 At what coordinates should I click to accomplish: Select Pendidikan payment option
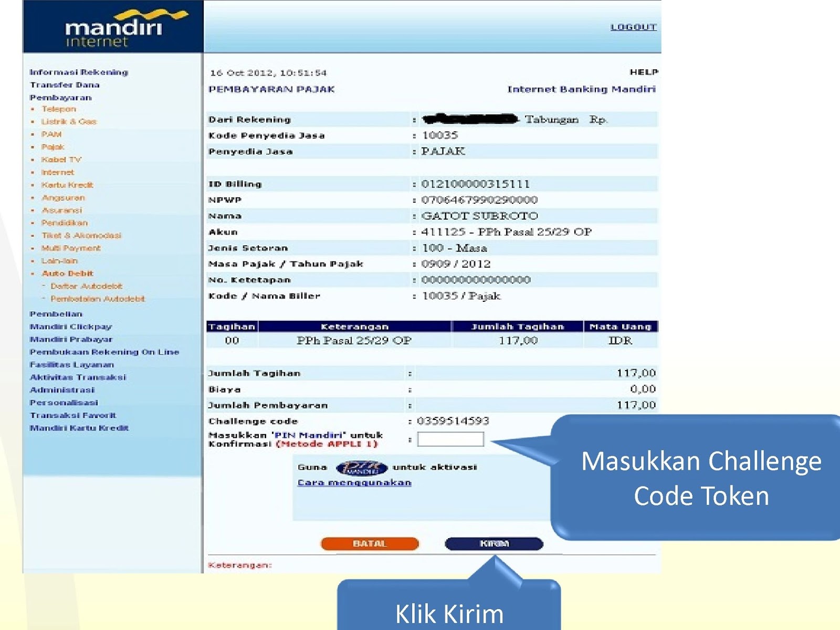(x=65, y=223)
